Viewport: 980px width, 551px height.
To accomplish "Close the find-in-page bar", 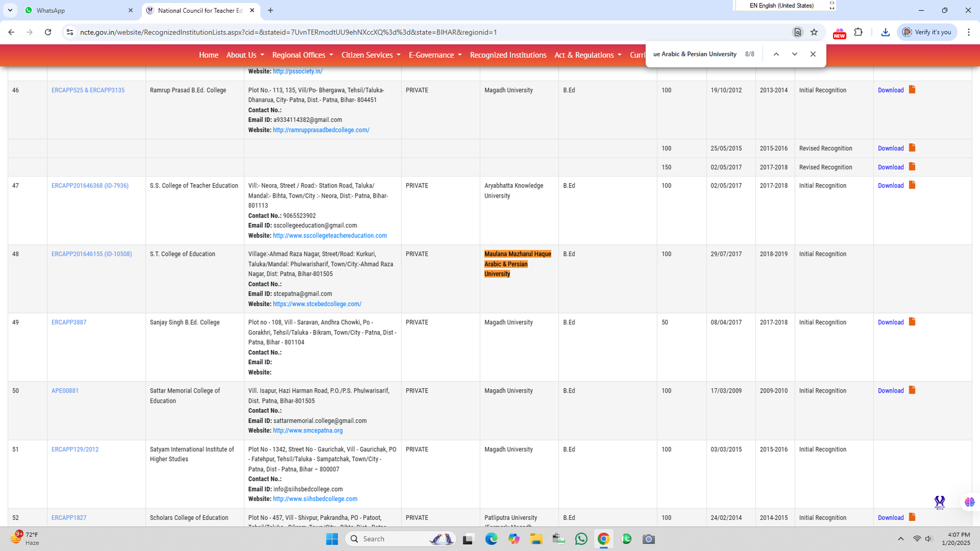I will click(813, 54).
